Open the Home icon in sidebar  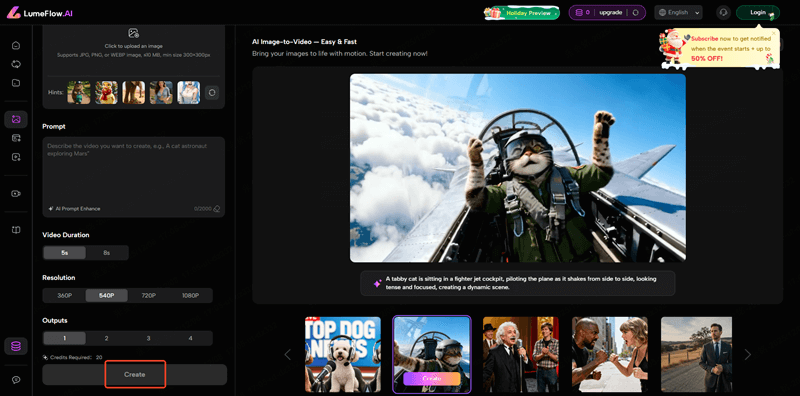point(16,45)
